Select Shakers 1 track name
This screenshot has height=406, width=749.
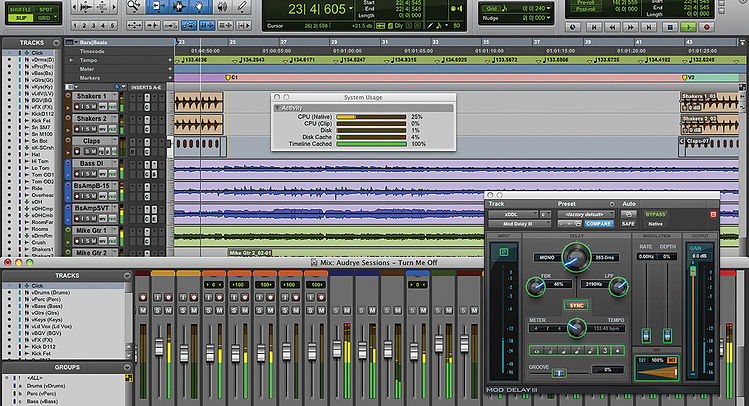tap(92, 96)
